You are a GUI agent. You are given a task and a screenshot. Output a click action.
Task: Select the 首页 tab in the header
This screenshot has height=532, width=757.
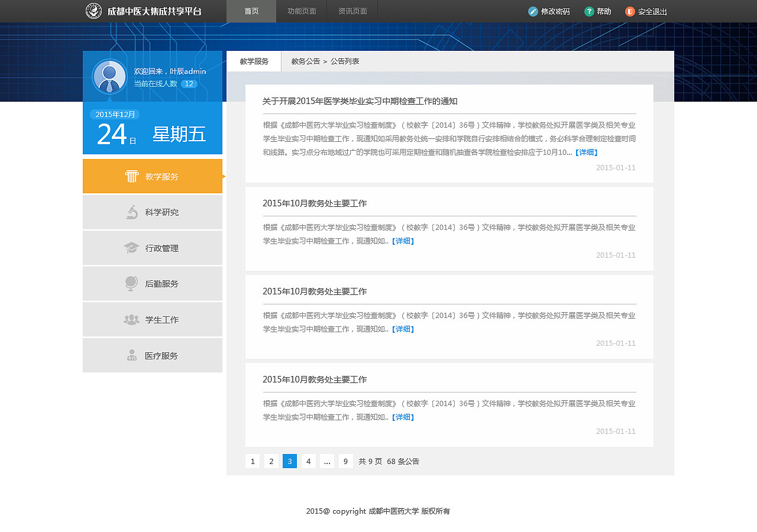pyautogui.click(x=251, y=11)
